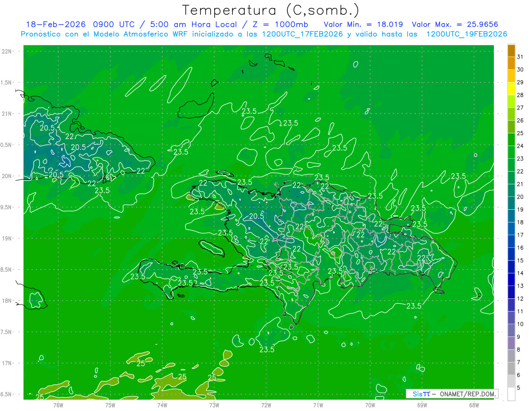
Task: Click the color scale label '31'
Action: click(x=520, y=57)
